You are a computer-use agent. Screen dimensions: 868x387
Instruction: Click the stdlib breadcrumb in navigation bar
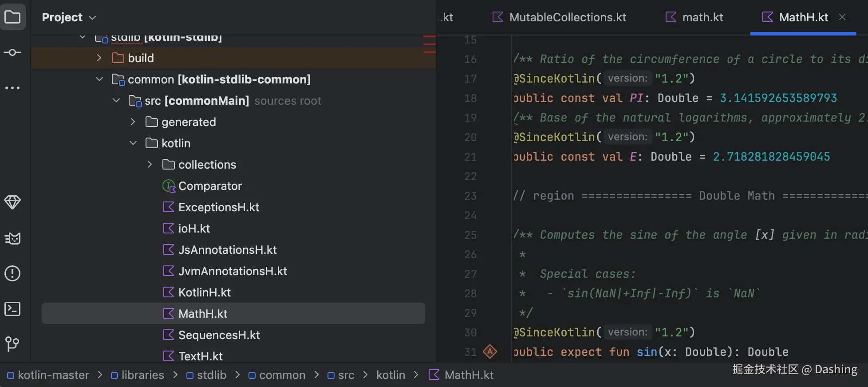(211, 375)
